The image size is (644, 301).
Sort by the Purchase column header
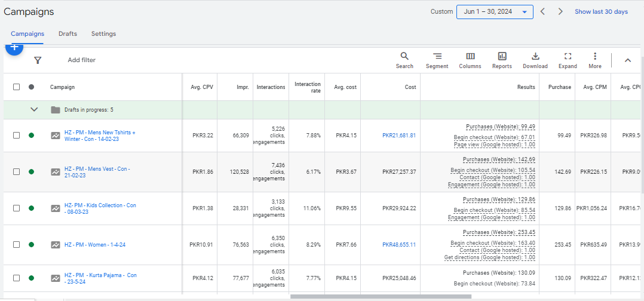(x=560, y=87)
